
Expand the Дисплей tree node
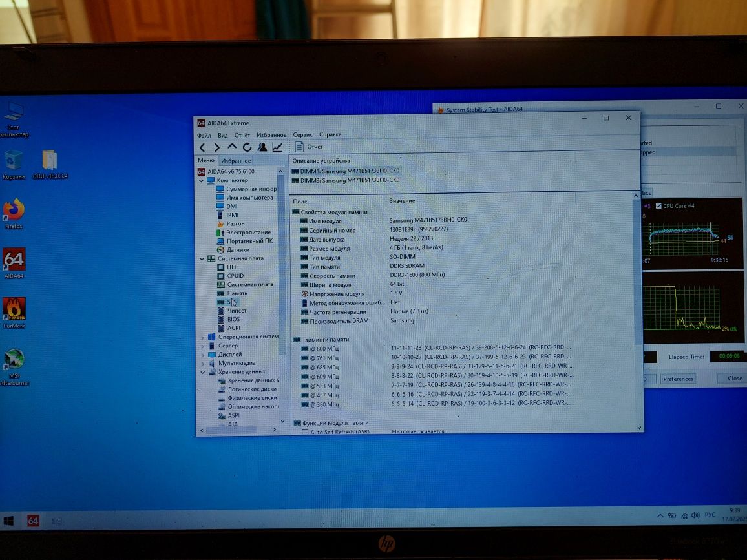tap(202, 355)
